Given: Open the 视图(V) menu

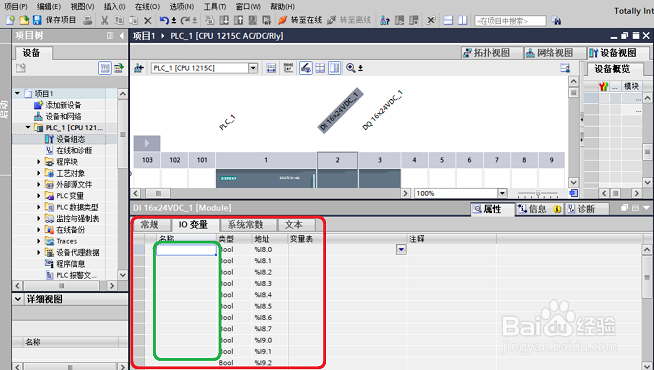Looking at the screenshot, I should pyautogui.click(x=82, y=6).
